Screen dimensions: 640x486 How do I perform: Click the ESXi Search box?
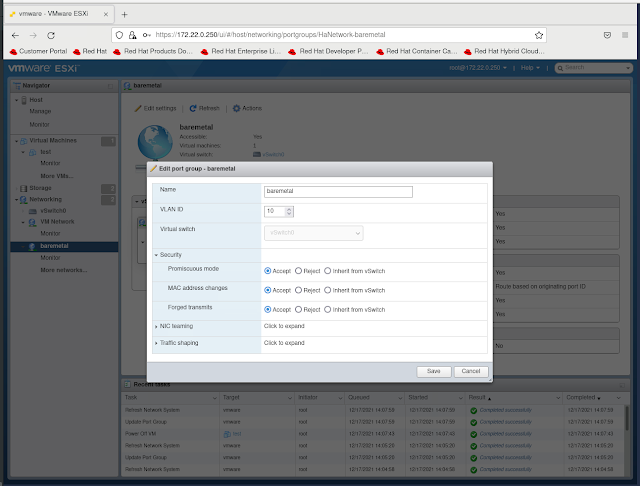[x=594, y=68]
